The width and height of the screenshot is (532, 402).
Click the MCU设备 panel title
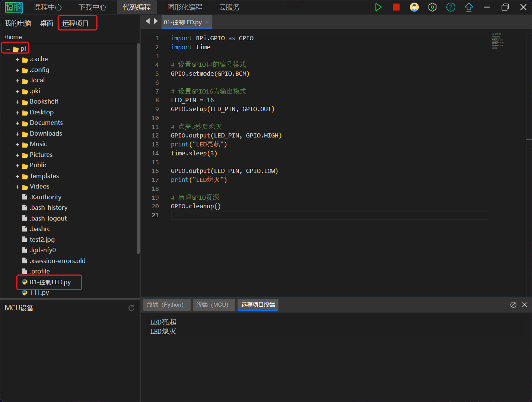tap(19, 308)
